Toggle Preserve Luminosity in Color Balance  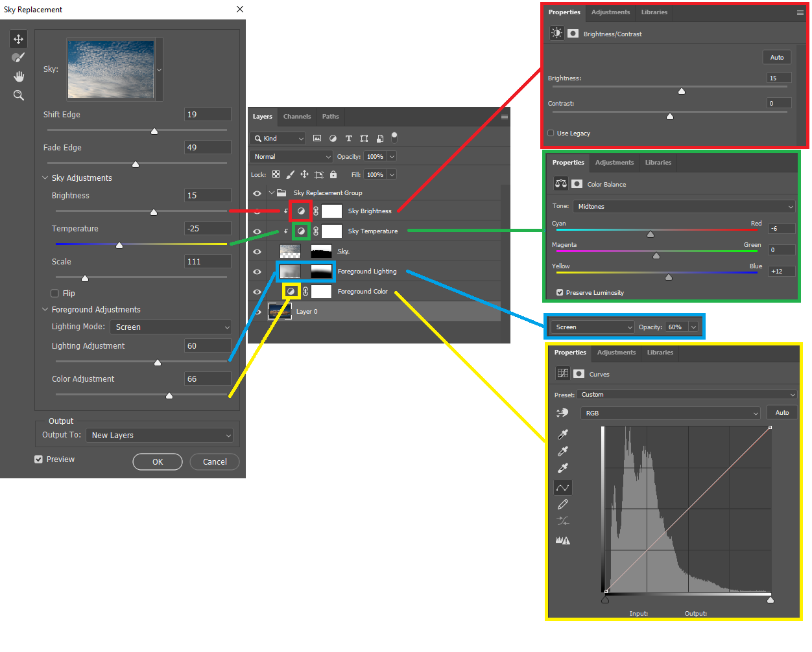pos(560,293)
